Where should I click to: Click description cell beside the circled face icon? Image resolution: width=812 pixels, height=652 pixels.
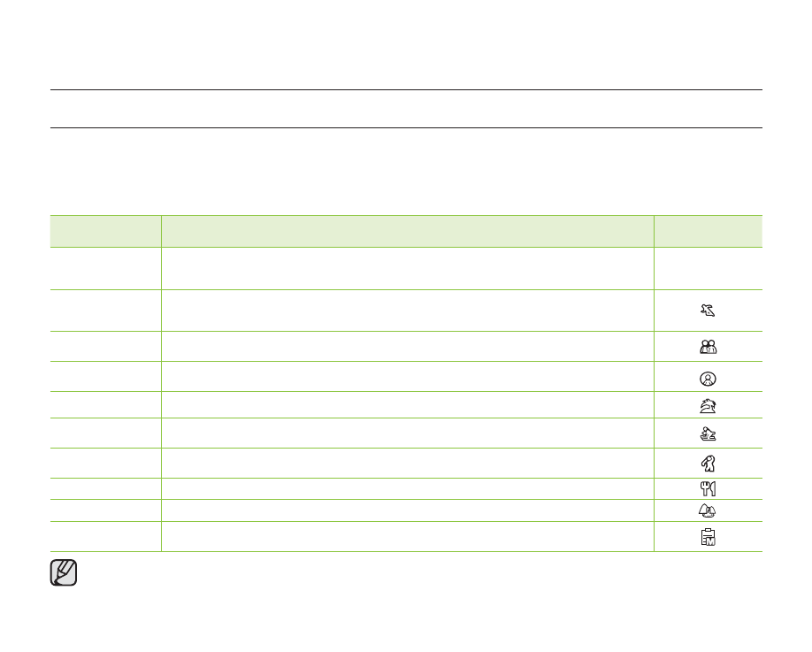pos(407,376)
